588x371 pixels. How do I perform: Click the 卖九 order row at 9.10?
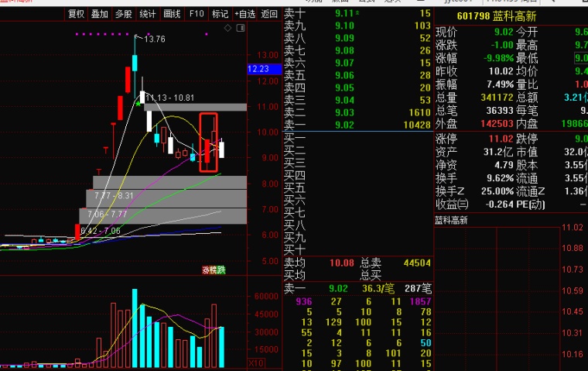[x=357, y=26]
